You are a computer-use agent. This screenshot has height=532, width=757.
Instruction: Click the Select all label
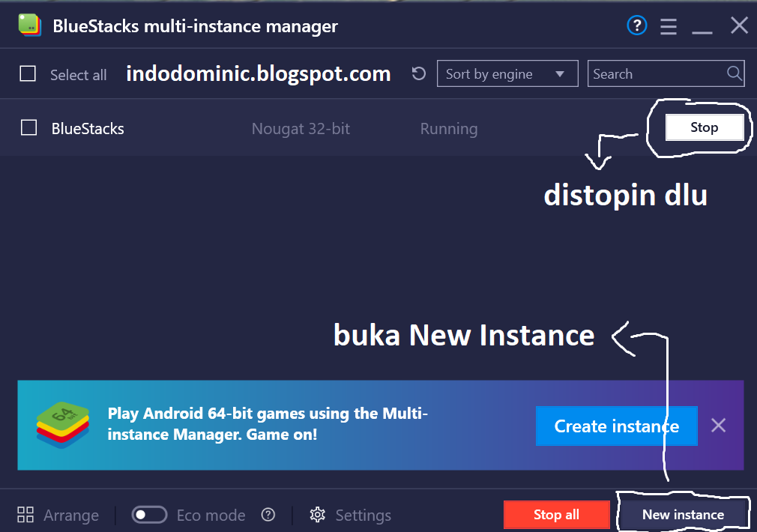point(78,75)
